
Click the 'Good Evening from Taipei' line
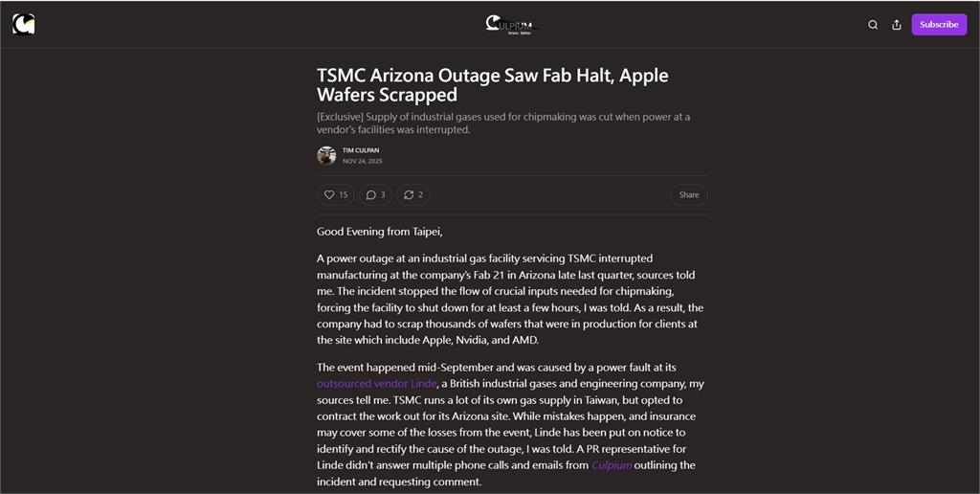click(380, 232)
